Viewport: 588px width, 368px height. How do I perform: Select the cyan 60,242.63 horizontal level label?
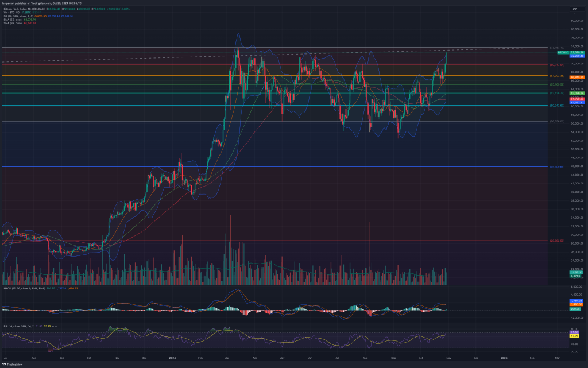557,106
